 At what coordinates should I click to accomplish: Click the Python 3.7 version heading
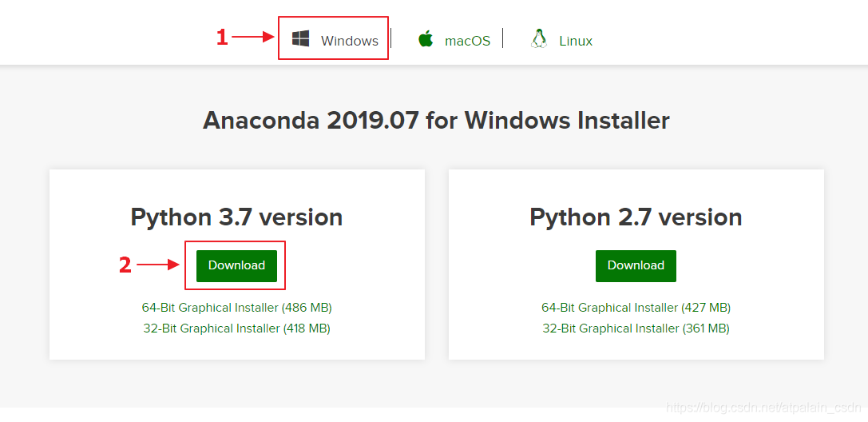[x=236, y=217]
